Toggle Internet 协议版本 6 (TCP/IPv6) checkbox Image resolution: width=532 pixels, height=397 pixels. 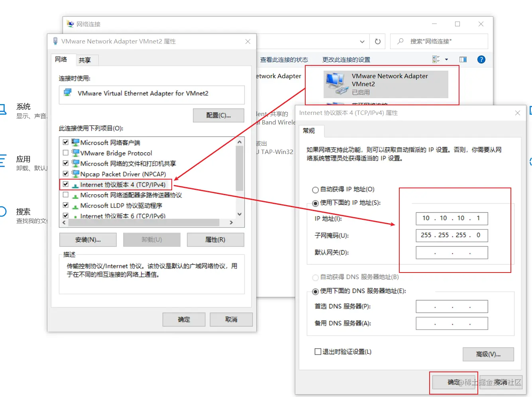click(x=66, y=215)
